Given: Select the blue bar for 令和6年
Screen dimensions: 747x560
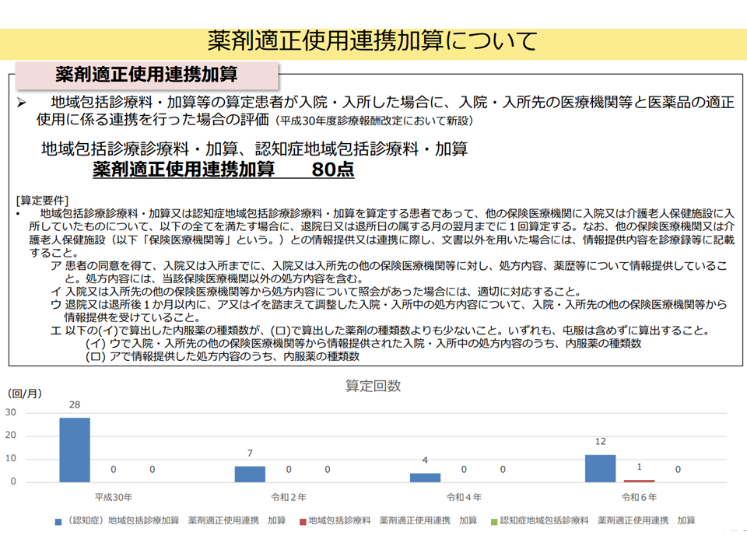Looking at the screenshot, I should 600,468.
